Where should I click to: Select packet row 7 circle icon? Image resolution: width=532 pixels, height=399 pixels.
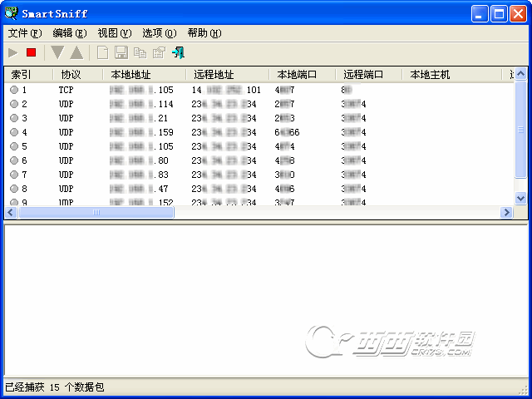pos(14,175)
